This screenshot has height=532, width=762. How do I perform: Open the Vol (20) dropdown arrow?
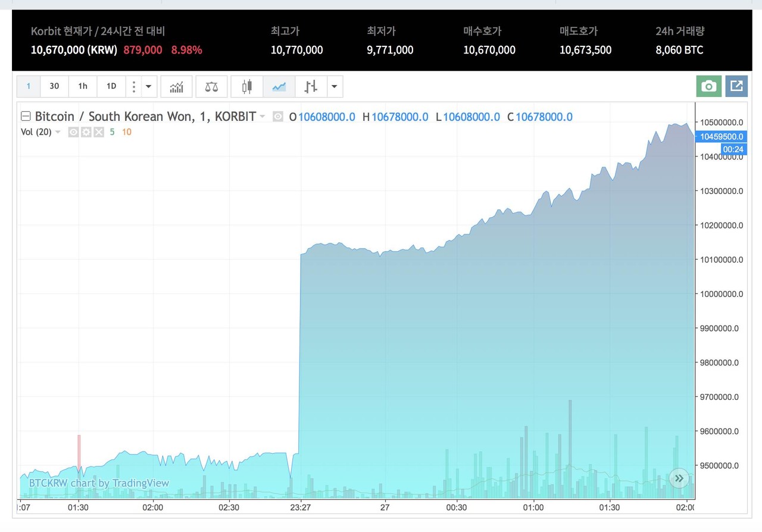pyautogui.click(x=58, y=132)
